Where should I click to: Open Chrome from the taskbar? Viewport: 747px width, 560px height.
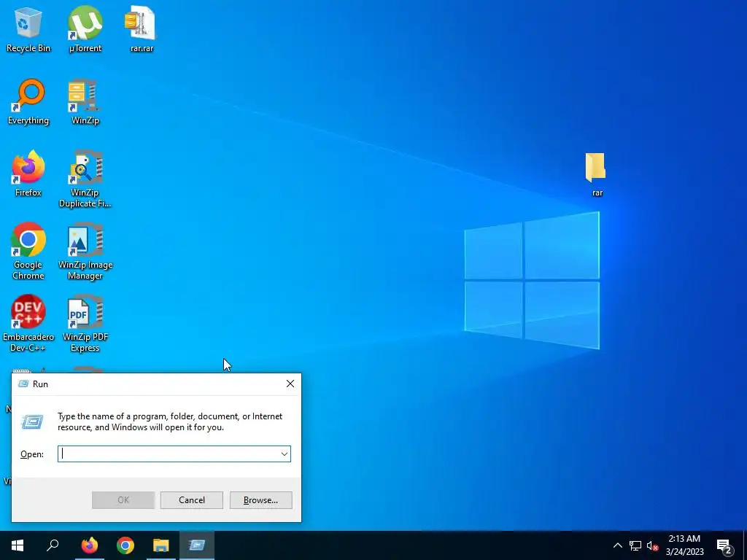click(x=125, y=545)
